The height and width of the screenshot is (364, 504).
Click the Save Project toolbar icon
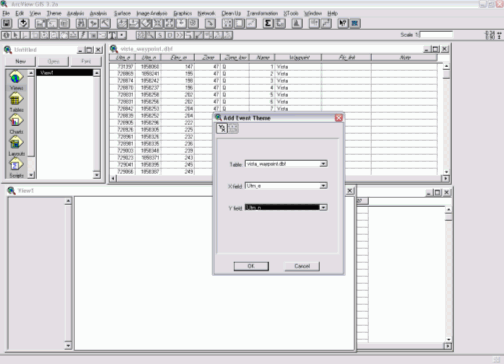pos(7,23)
